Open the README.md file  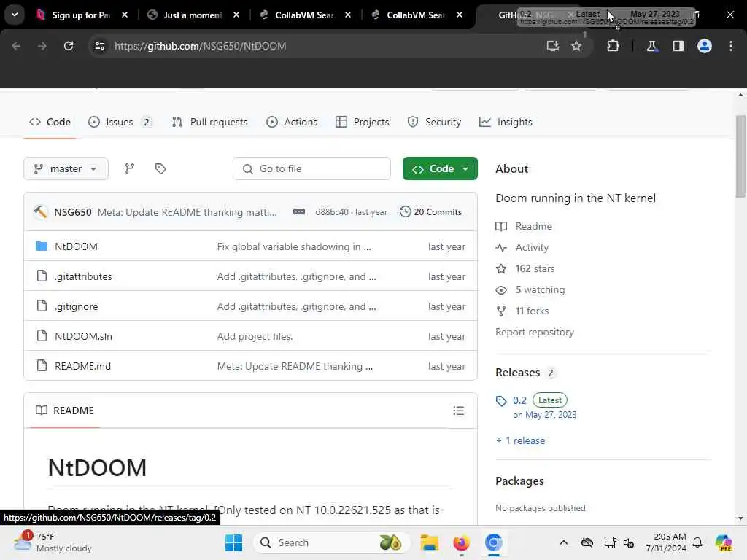82,366
